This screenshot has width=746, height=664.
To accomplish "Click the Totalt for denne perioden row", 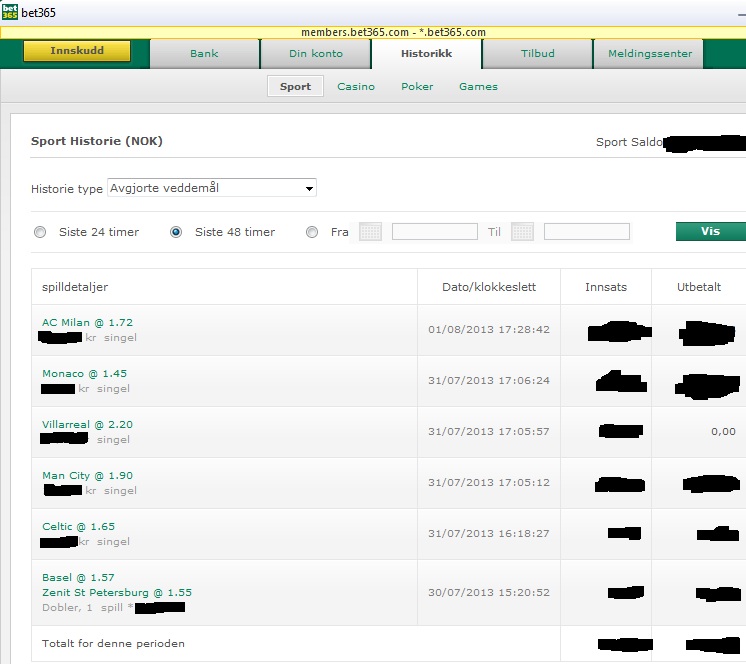I will 388,644.
